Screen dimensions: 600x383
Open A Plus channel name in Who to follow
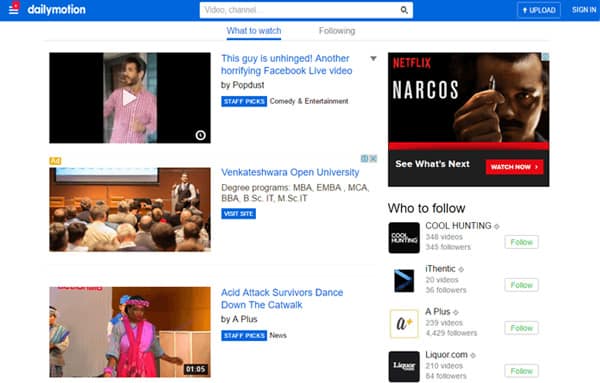click(x=438, y=311)
